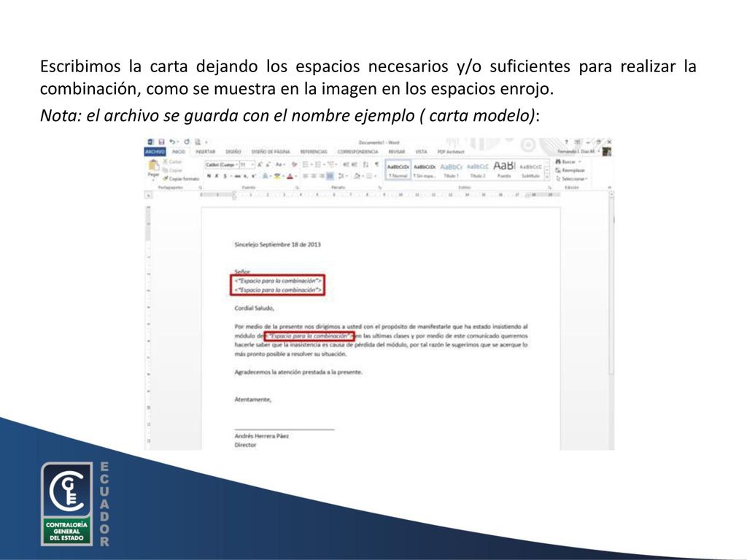Click the Copiar command in Portapapeles

tap(172, 170)
